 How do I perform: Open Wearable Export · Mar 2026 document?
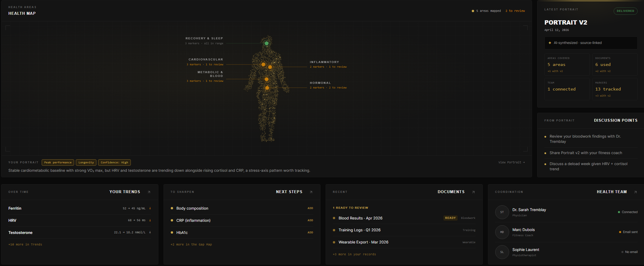(x=404, y=242)
